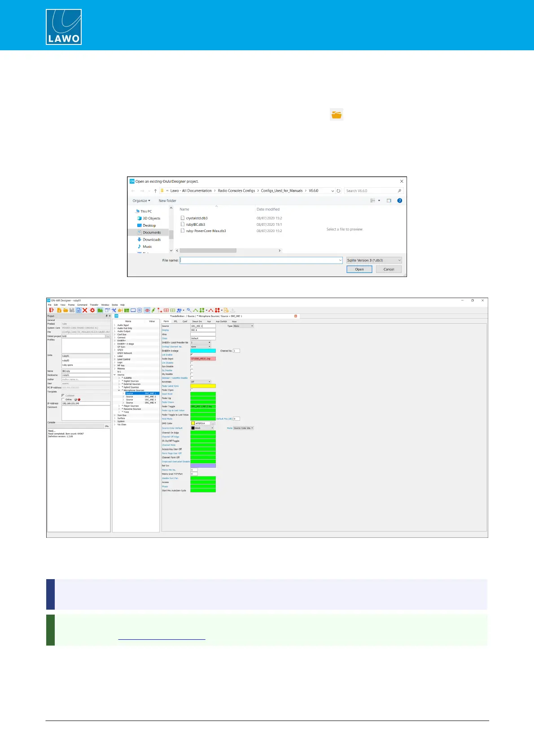
Task: Click new project icon in toolbar
Action: (x=59, y=310)
